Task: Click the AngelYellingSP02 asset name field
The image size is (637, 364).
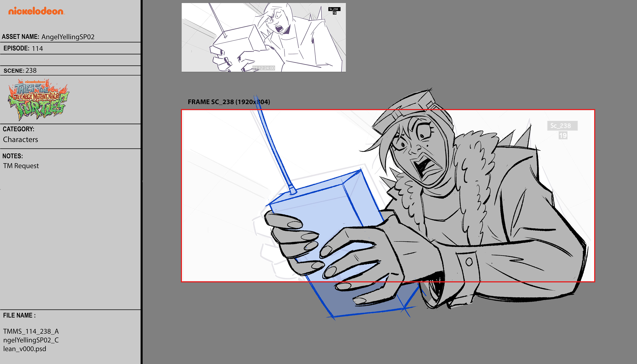Action: point(68,37)
